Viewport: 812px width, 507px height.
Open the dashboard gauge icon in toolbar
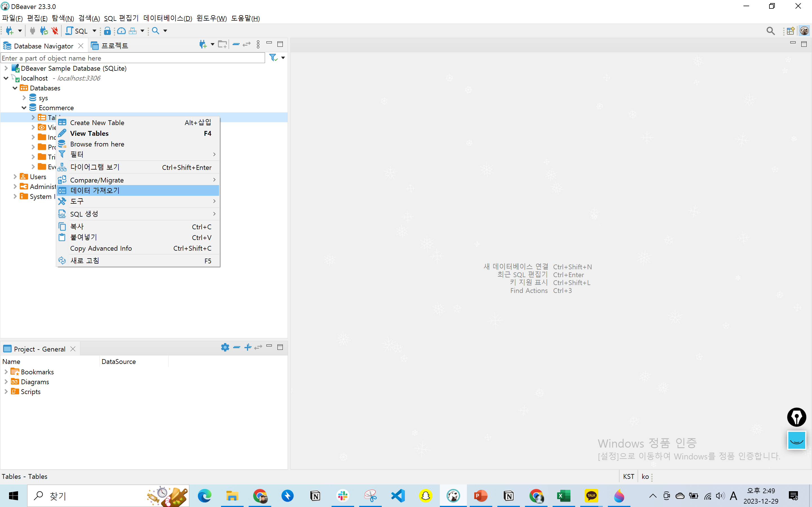click(122, 31)
